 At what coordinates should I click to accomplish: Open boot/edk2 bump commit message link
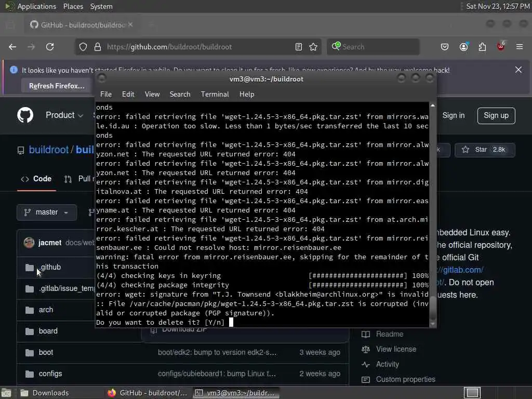[x=217, y=353]
